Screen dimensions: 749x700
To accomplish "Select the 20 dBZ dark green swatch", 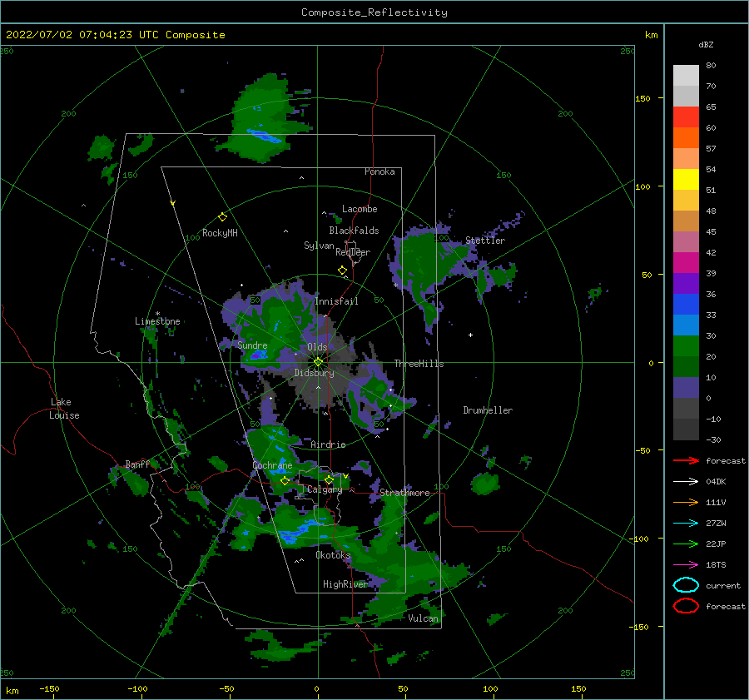I will [x=686, y=366].
